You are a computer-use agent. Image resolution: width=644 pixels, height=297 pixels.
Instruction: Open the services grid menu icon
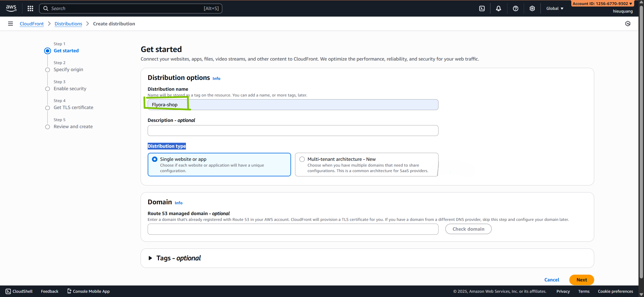click(30, 8)
